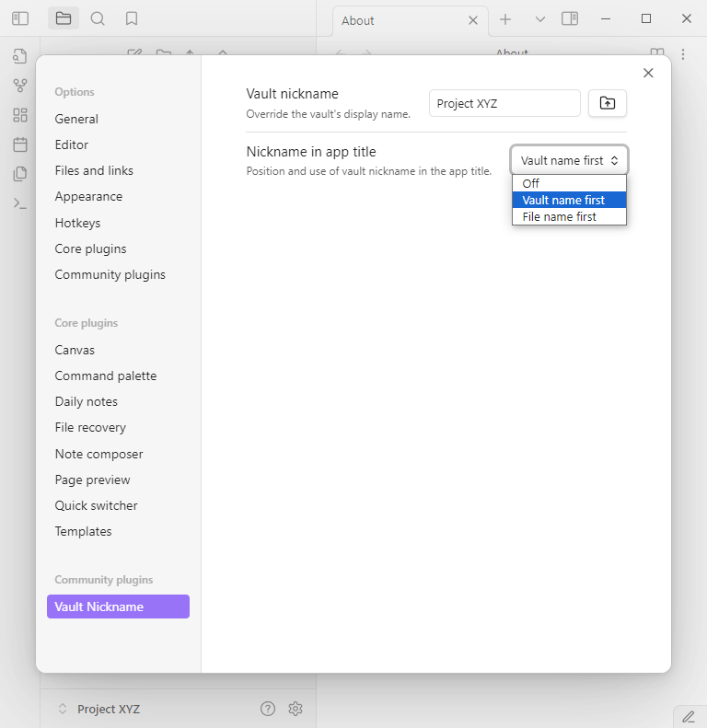Open the help question mark icon
The height and width of the screenshot is (728, 707).
pos(268,709)
